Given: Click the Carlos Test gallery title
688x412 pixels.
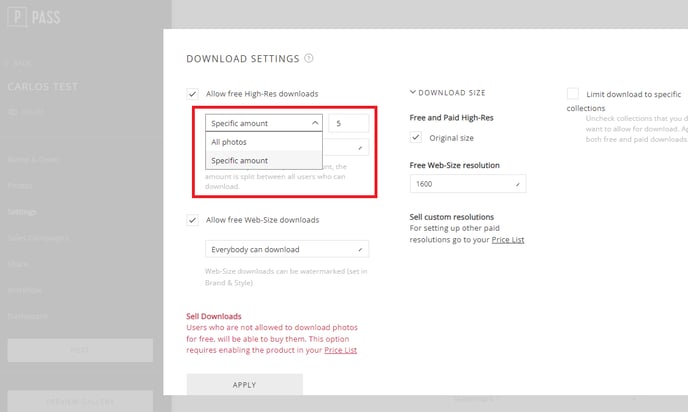Looking at the screenshot, I should [x=43, y=86].
